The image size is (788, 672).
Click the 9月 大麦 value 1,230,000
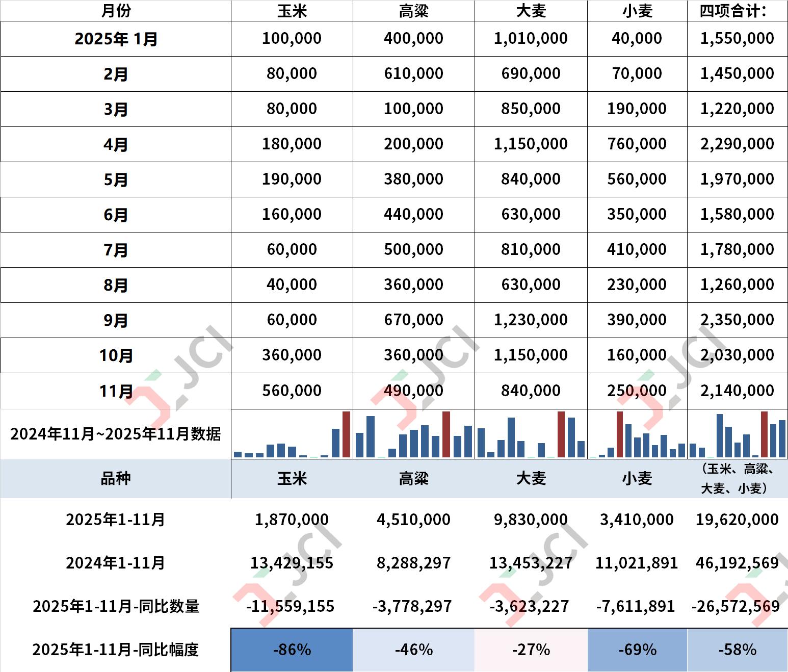pos(531,320)
